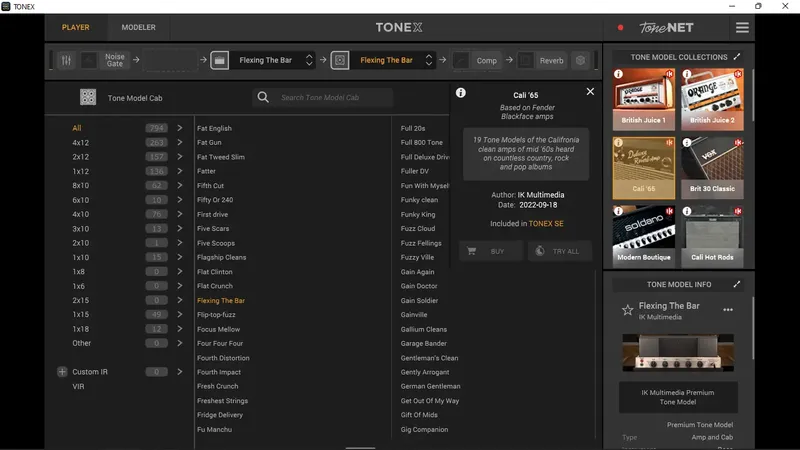
Task: Select Gig Companion in the list
Action: coord(424,430)
